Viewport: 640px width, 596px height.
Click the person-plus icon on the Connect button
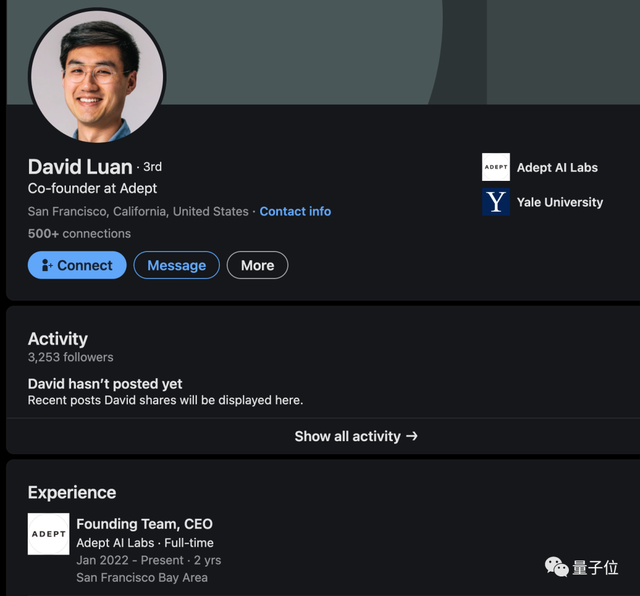(x=46, y=265)
